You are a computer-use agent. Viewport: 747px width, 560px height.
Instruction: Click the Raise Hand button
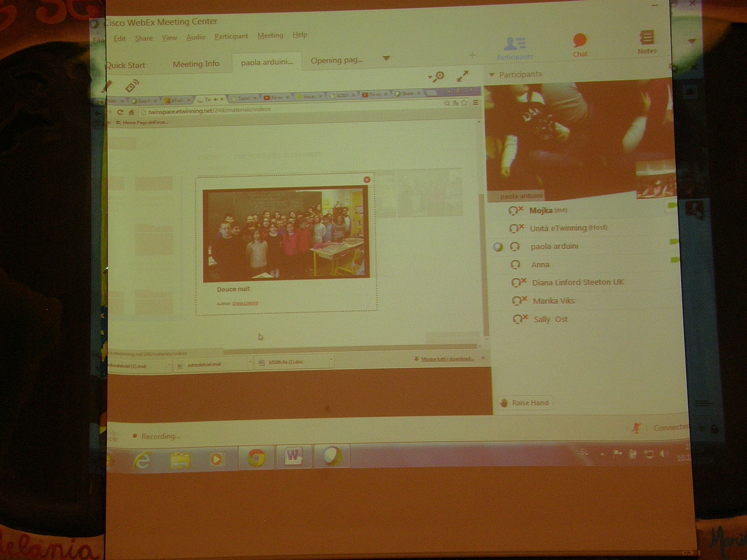525,403
